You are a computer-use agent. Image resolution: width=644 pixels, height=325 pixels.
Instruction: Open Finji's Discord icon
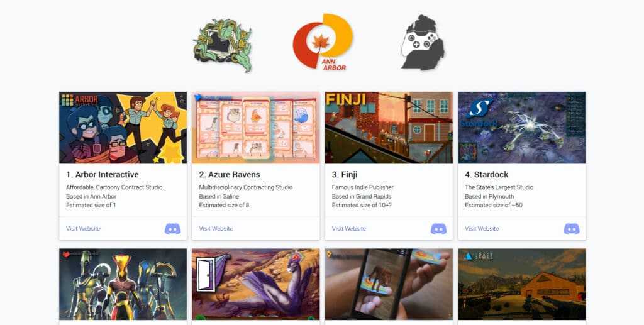438,229
